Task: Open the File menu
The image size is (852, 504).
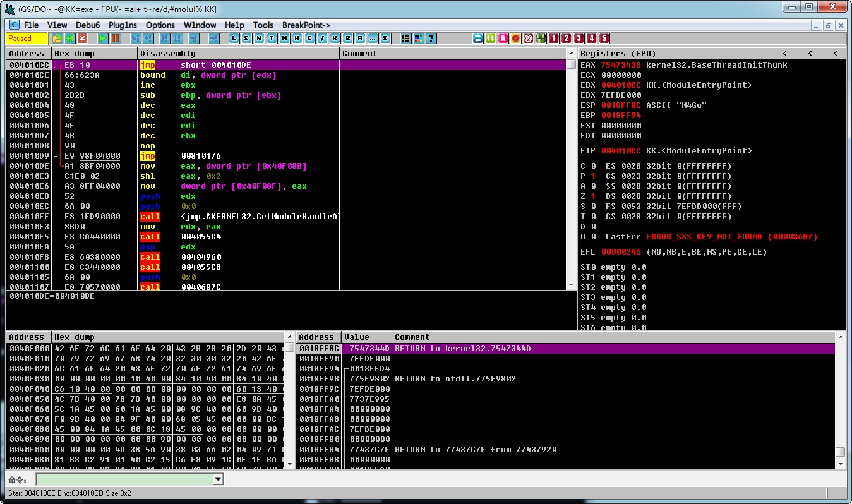Action: tap(31, 25)
